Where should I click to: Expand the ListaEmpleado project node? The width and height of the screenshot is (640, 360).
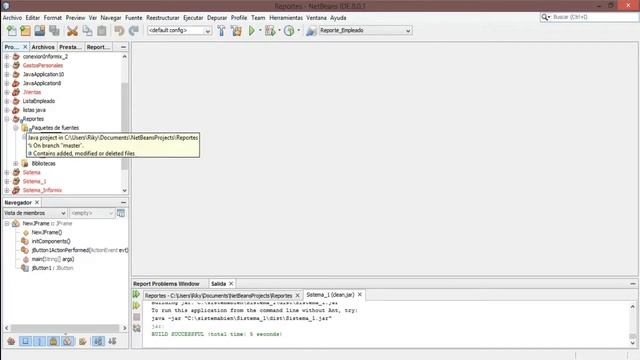point(7,101)
